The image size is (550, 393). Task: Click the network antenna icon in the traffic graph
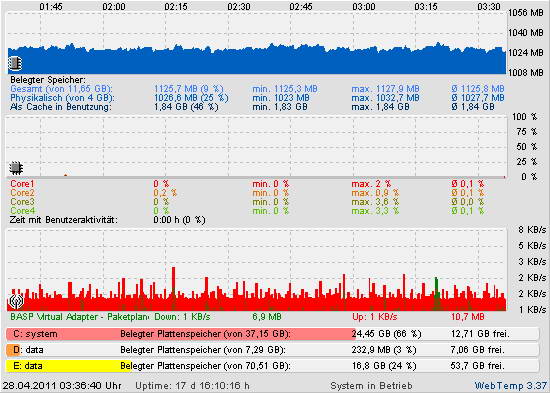(16, 302)
